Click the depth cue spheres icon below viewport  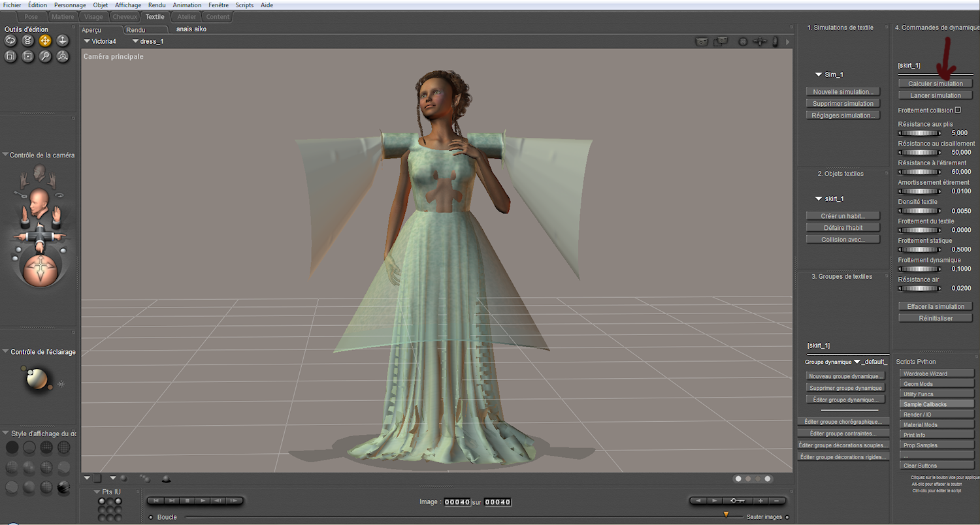click(144, 479)
